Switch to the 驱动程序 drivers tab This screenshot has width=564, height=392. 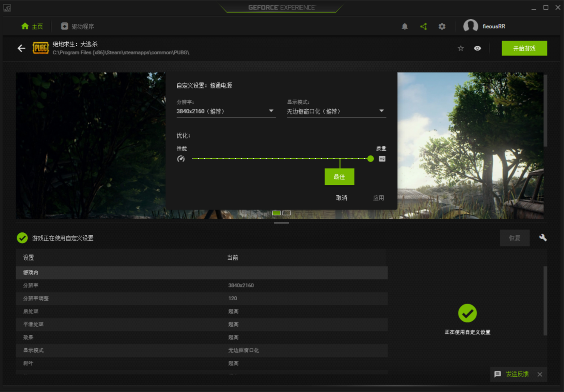tap(77, 26)
